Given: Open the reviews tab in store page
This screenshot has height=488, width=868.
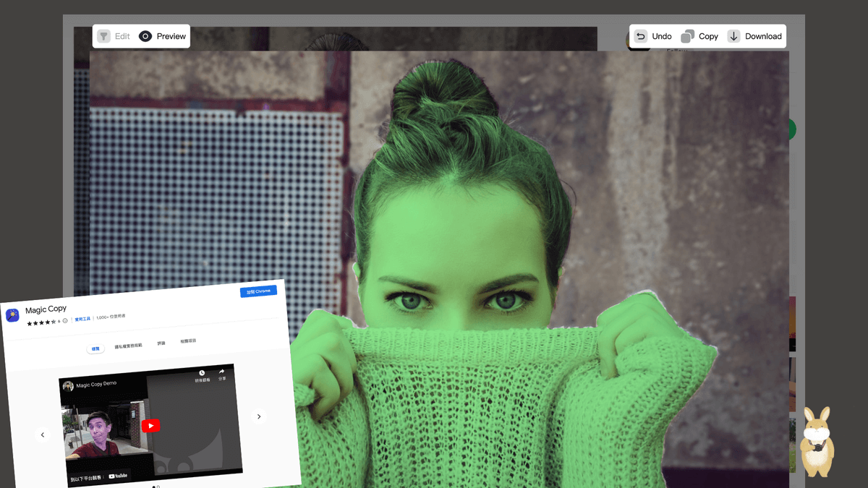Looking at the screenshot, I should tap(161, 343).
